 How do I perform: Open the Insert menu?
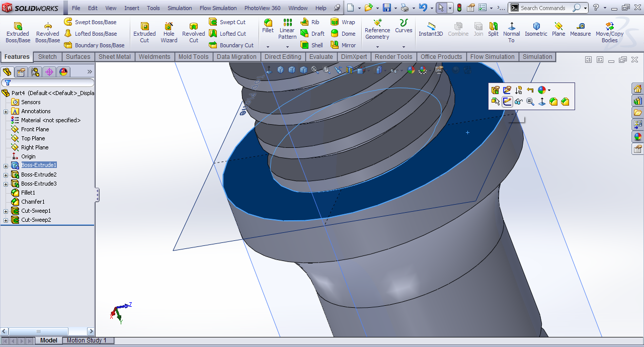pyautogui.click(x=132, y=8)
